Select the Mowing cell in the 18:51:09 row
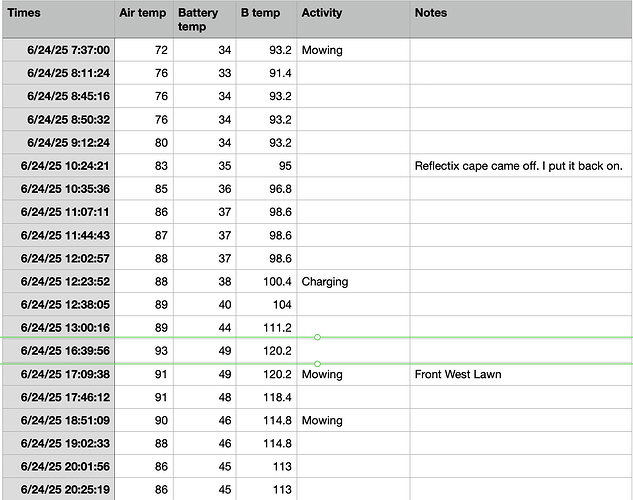Viewport: 633px width, 500px height. pyautogui.click(x=353, y=420)
